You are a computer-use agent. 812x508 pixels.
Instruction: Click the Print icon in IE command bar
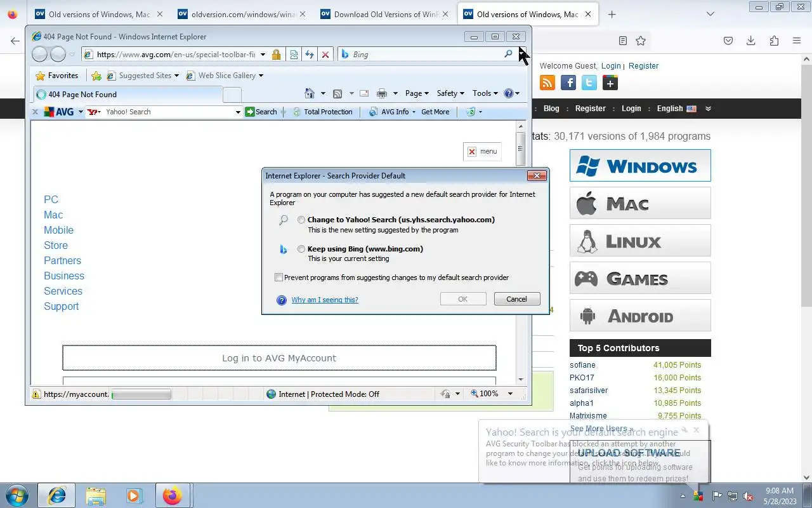(382, 93)
